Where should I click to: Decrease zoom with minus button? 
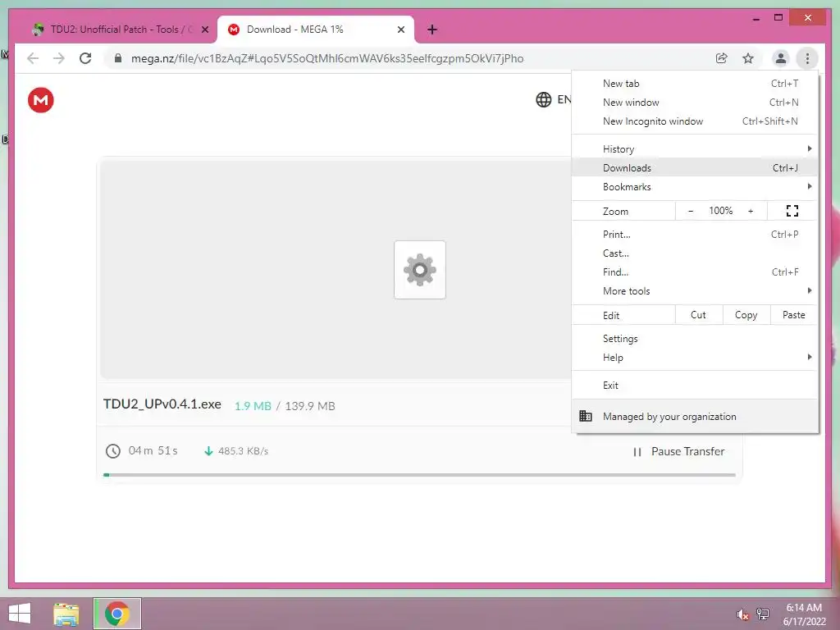pyautogui.click(x=691, y=211)
